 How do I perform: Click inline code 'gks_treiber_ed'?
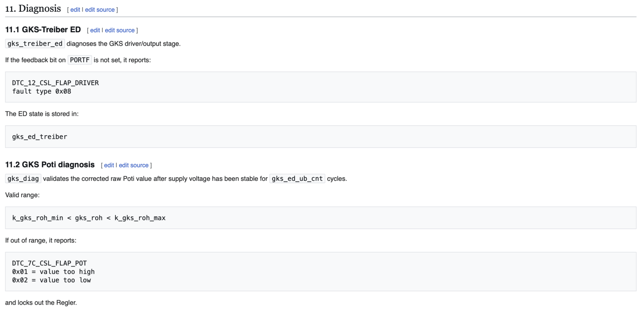[35, 43]
